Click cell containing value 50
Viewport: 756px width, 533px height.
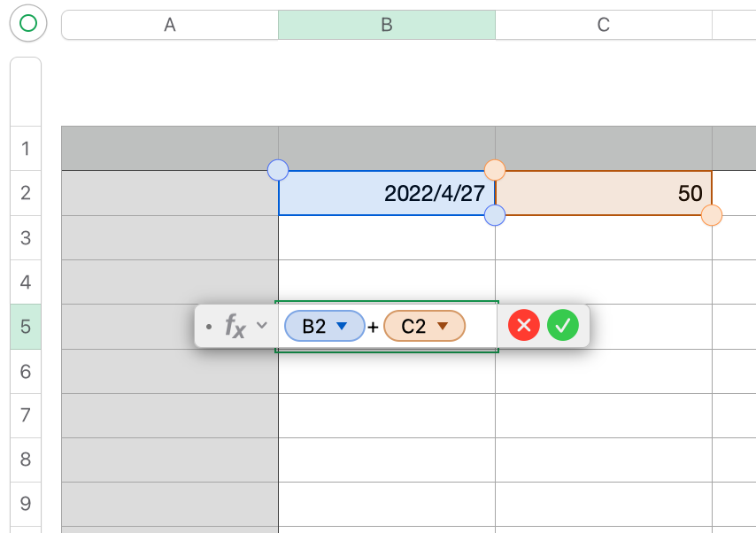pos(603,193)
